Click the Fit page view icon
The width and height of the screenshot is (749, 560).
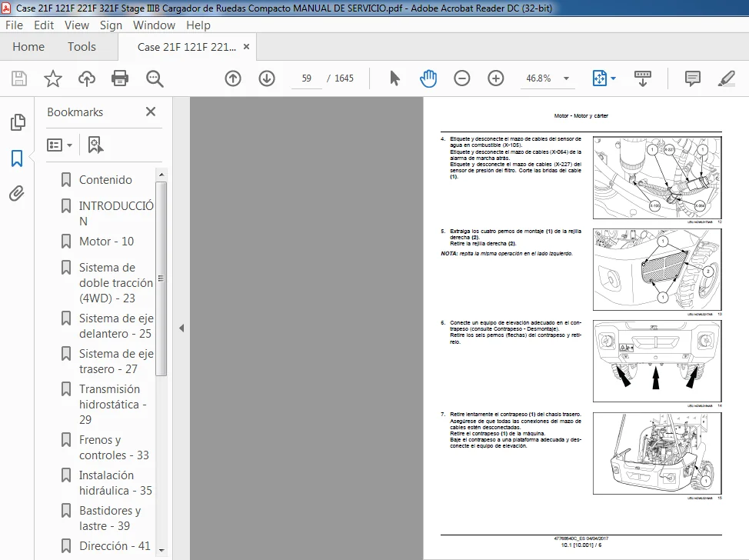pos(600,78)
